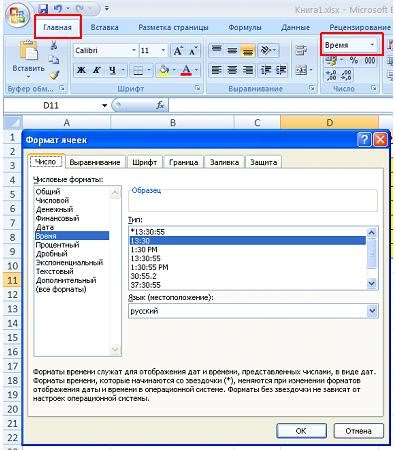The width and height of the screenshot is (395, 450).
Task: Decrease decimal places icon
Action: click(346, 75)
